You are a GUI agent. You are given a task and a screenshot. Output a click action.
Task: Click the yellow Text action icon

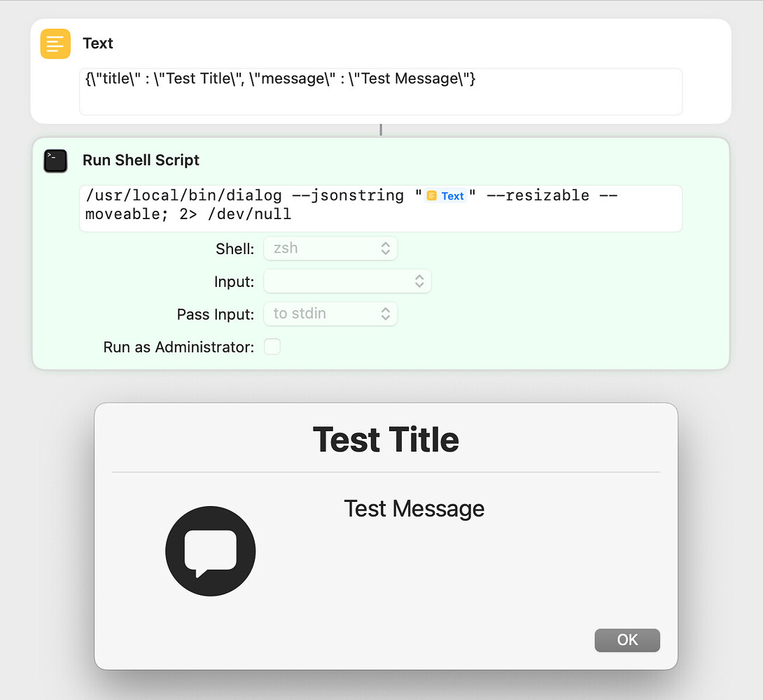pos(55,43)
